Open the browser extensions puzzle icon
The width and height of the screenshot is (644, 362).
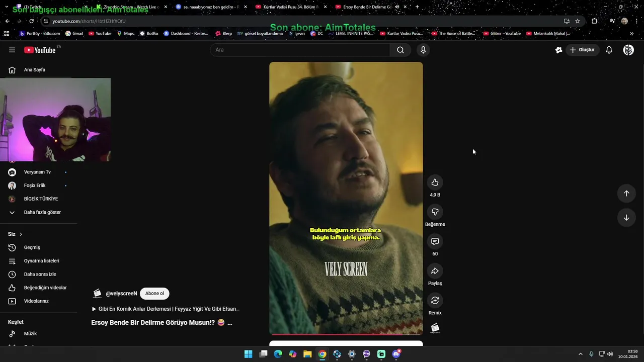click(595, 21)
